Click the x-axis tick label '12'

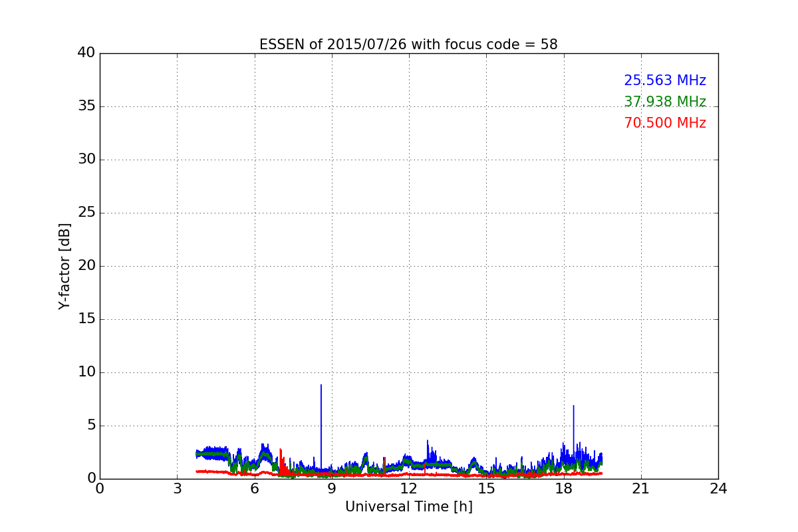coord(409,489)
